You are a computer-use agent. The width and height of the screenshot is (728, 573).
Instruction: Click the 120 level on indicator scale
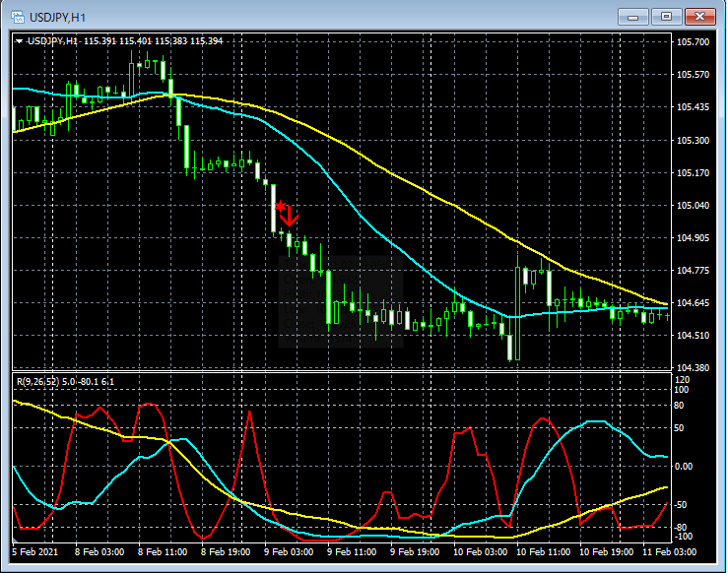click(682, 380)
